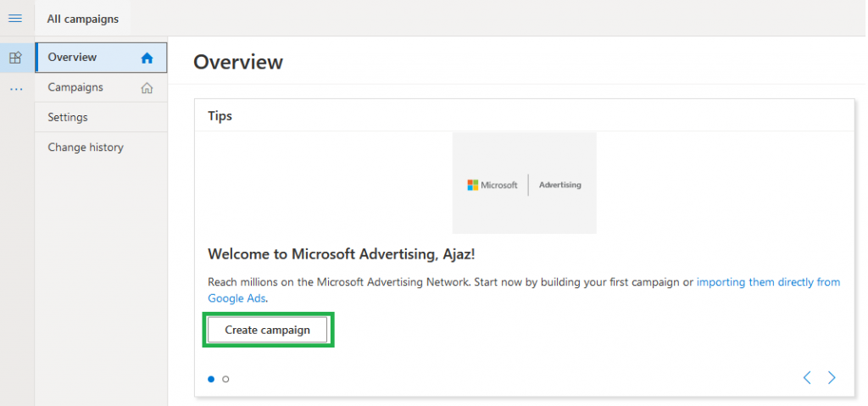Screen dimensions: 868x406
Task: Click the Advertising text in banner image
Action: [560, 185]
